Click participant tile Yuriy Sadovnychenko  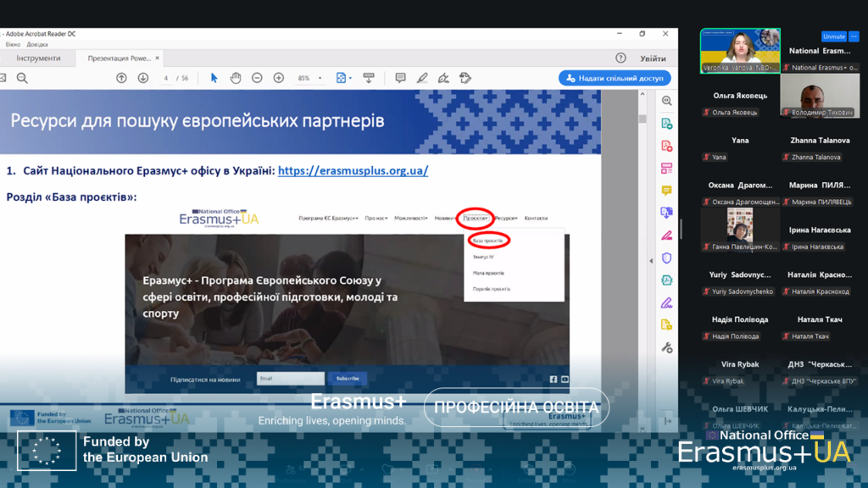click(x=740, y=275)
